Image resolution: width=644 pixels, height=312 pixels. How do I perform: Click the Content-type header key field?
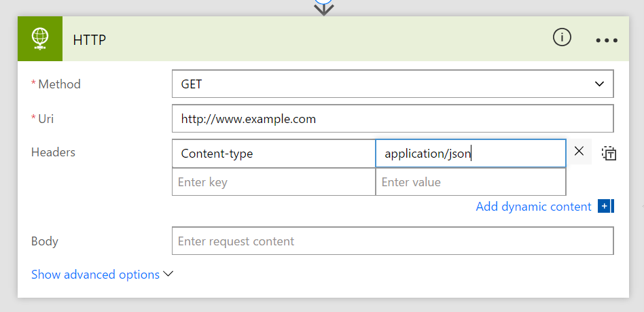273,154
